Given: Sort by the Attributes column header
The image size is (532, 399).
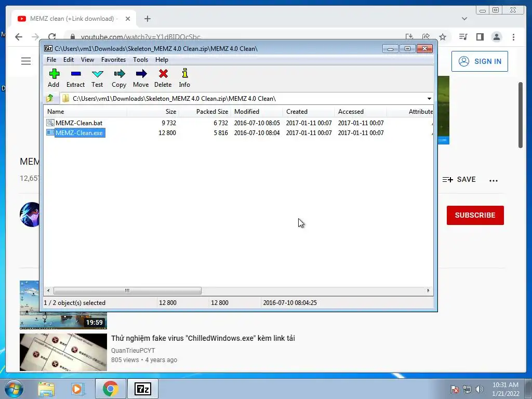Looking at the screenshot, I should click(410, 112).
